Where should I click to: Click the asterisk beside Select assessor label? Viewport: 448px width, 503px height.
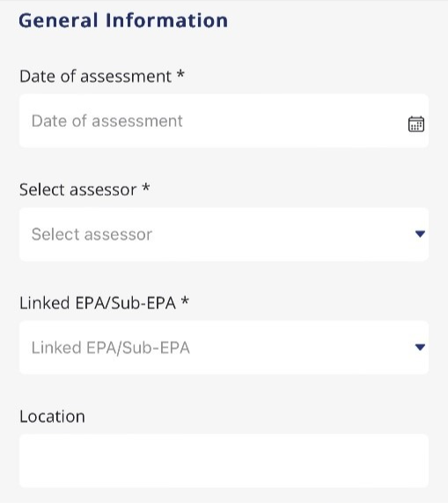point(145,188)
